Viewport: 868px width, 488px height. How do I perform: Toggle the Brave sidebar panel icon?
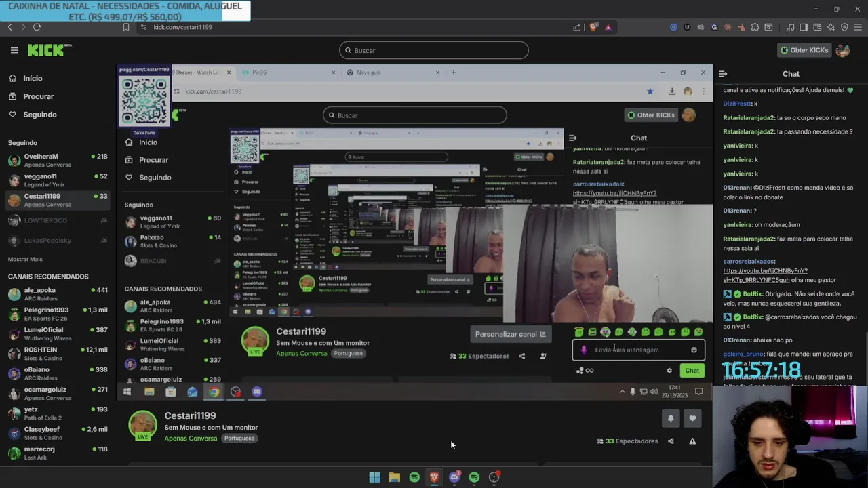pos(804,27)
